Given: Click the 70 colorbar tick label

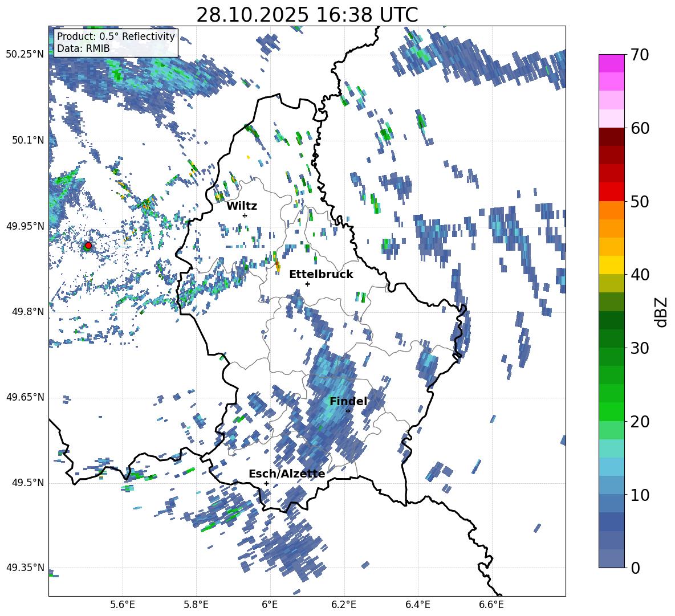Looking at the screenshot, I should [640, 55].
